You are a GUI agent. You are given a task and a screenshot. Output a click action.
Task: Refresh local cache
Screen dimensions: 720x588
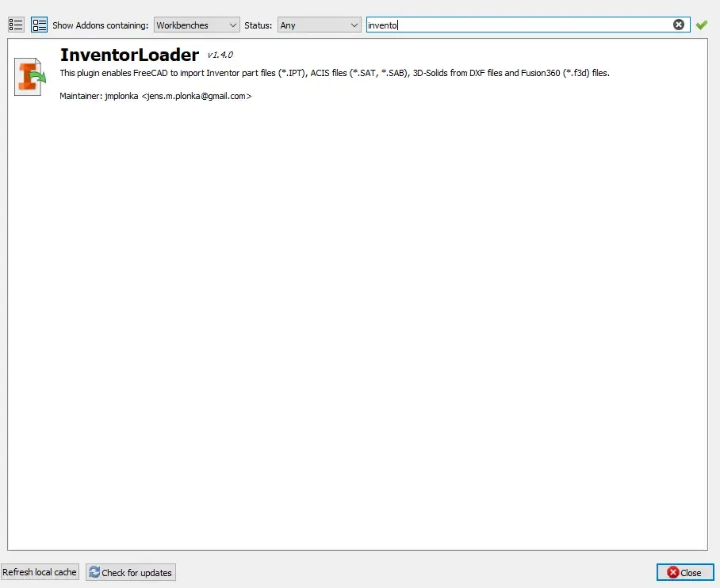[x=40, y=572]
